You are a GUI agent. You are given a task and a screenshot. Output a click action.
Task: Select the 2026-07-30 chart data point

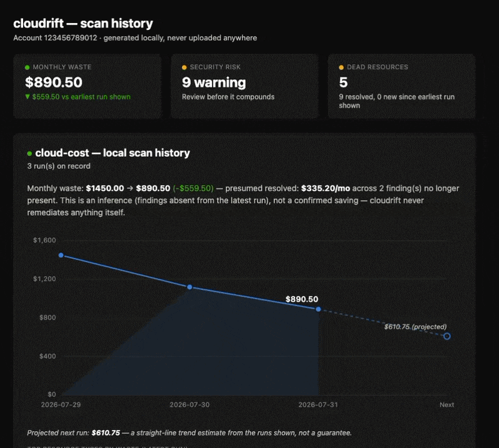point(190,287)
